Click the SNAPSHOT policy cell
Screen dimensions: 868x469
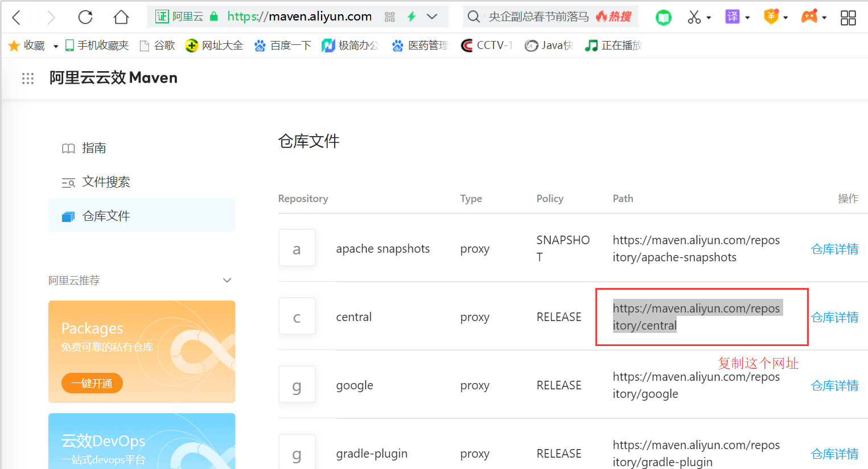(x=563, y=249)
